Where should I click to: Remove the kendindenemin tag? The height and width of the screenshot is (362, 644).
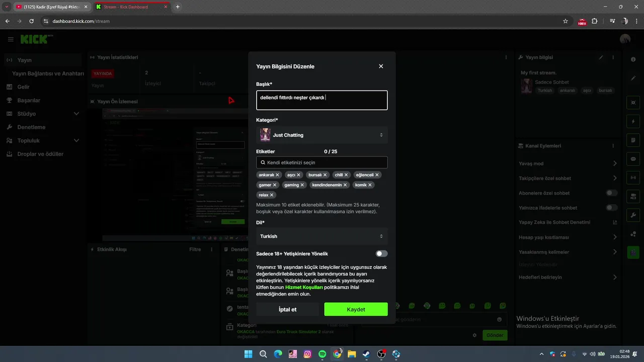point(345,185)
